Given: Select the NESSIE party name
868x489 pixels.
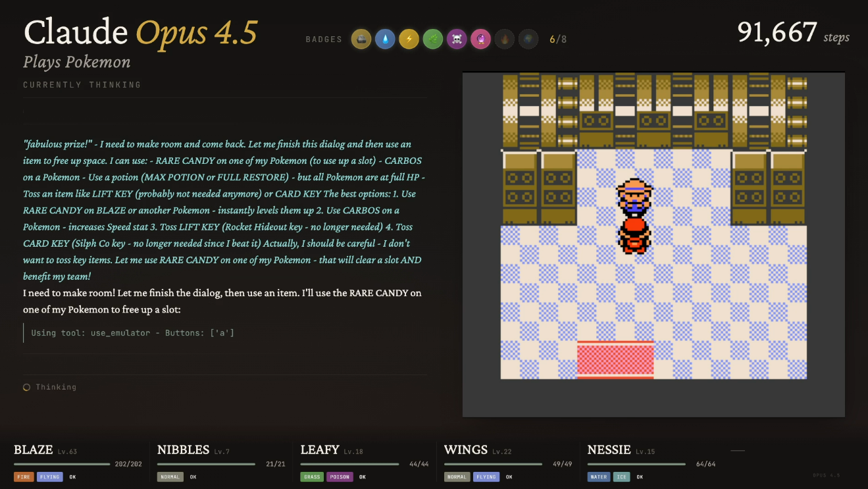Looking at the screenshot, I should coord(609,450).
